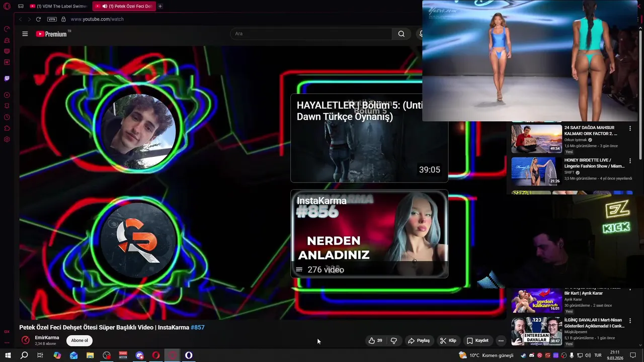The width and height of the screenshot is (644, 362).
Task: Click the swimwear runway mini player video
Action: tap(530, 61)
